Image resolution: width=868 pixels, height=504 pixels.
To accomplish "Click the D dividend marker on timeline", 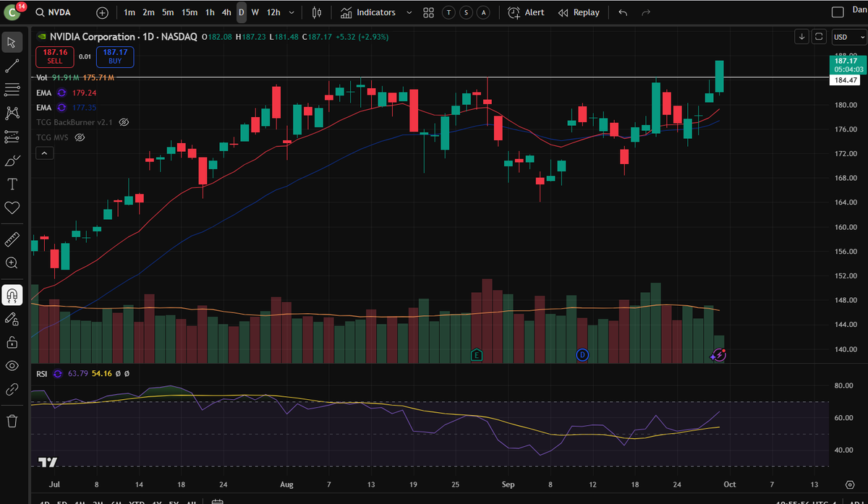I will pyautogui.click(x=583, y=354).
